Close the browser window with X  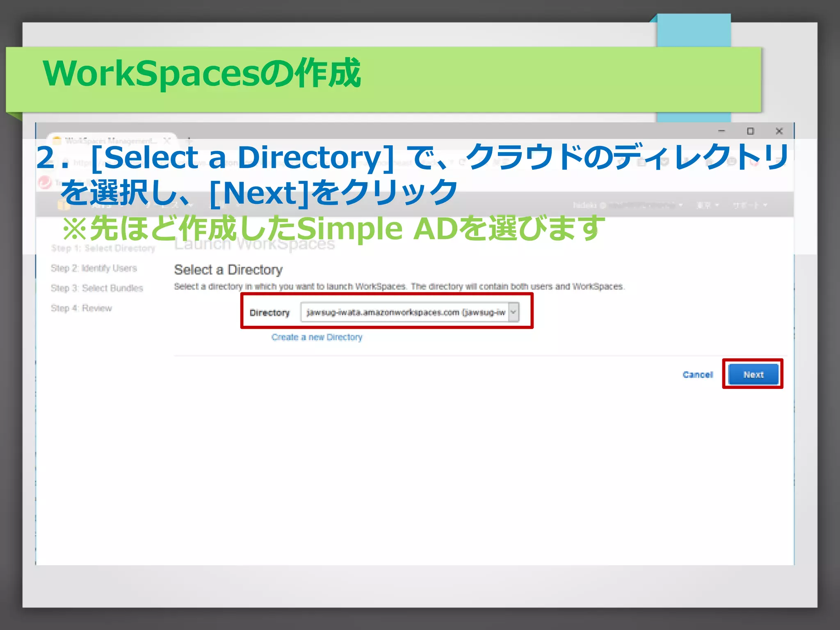[x=779, y=131]
